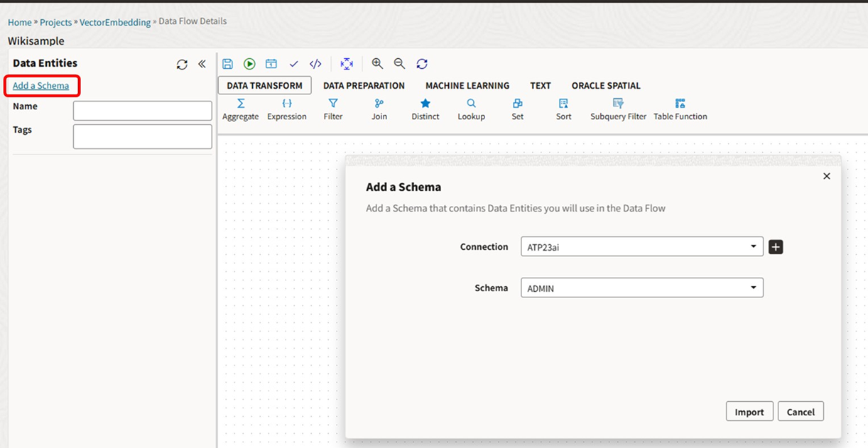Select the Set transform tool
Image resolution: width=868 pixels, height=448 pixels.
pyautogui.click(x=518, y=109)
